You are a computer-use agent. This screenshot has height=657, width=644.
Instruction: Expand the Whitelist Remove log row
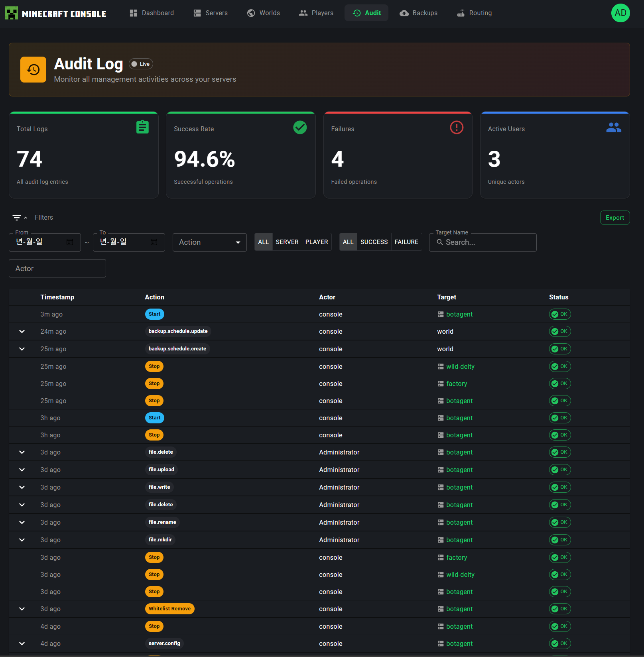22,609
